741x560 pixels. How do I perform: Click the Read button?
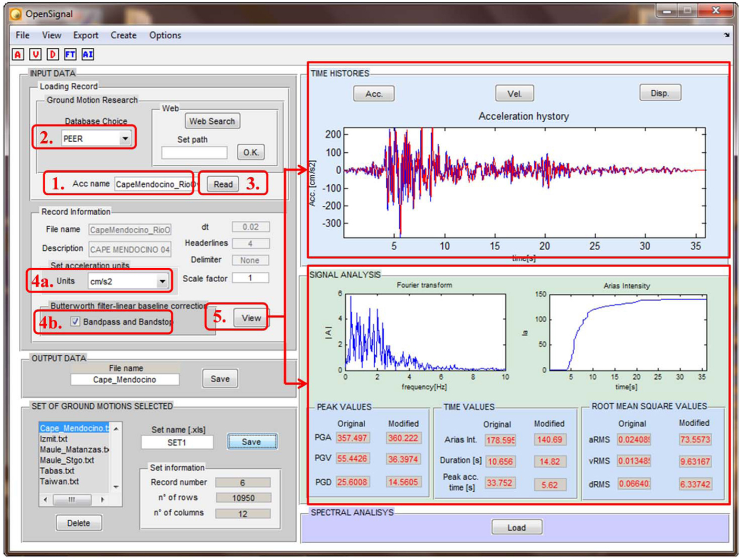223,184
